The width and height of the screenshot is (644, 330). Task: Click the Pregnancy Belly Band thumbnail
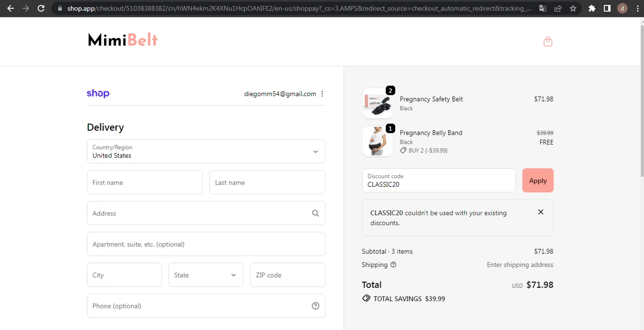coord(377,141)
